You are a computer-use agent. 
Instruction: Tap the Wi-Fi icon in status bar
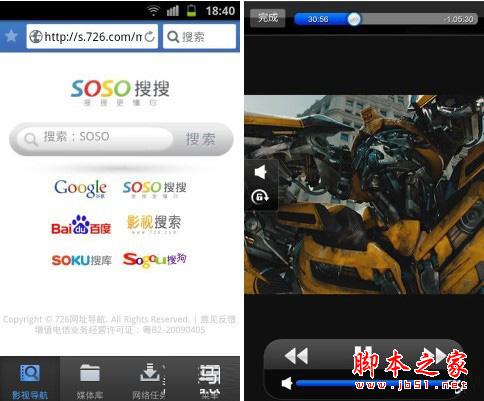pos(153,11)
